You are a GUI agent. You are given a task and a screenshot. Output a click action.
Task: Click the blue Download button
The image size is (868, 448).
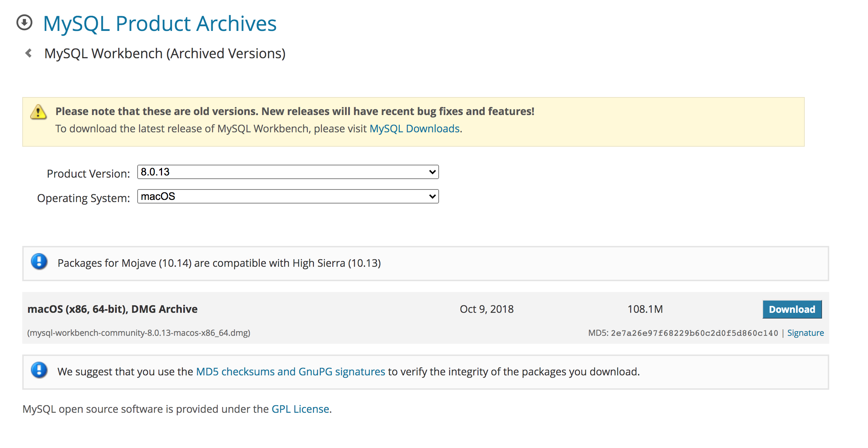792,309
